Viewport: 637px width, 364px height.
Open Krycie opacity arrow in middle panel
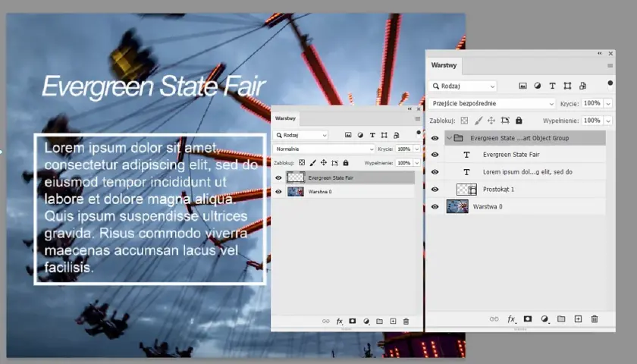coord(416,149)
